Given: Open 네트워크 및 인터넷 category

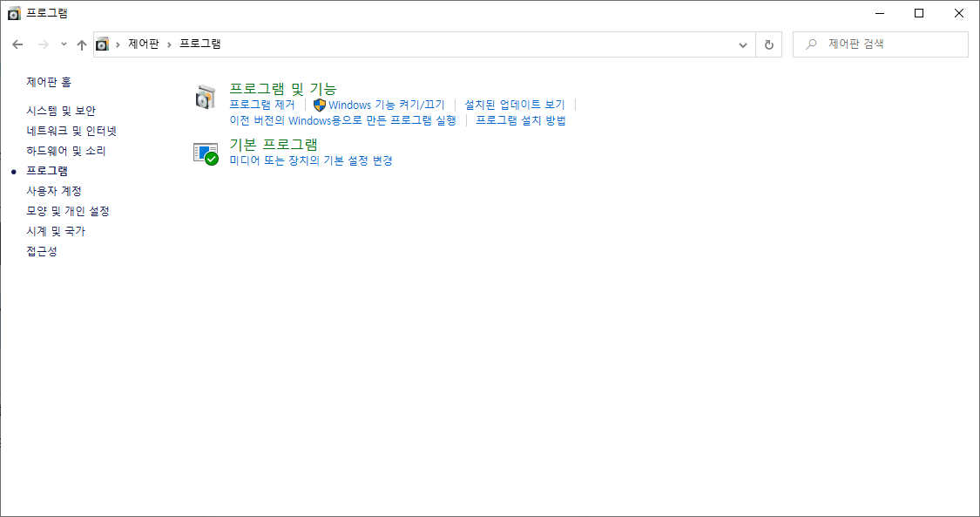Looking at the screenshot, I should pos(71,131).
